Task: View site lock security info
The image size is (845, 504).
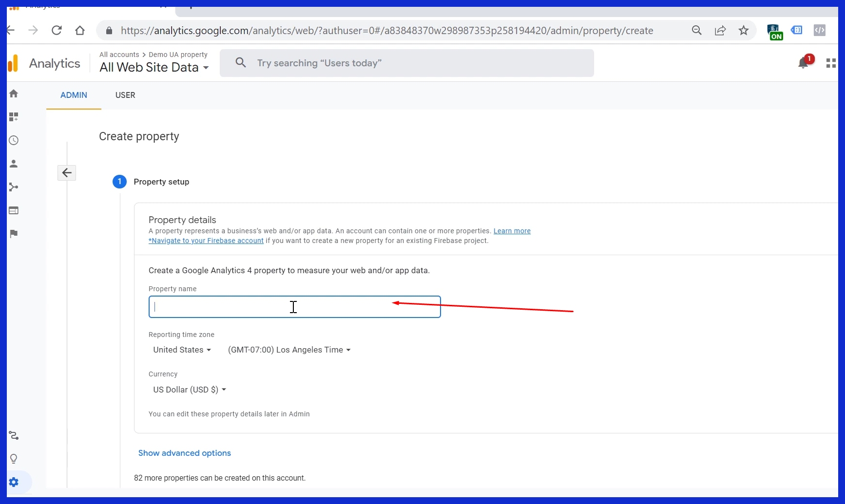Action: click(109, 30)
